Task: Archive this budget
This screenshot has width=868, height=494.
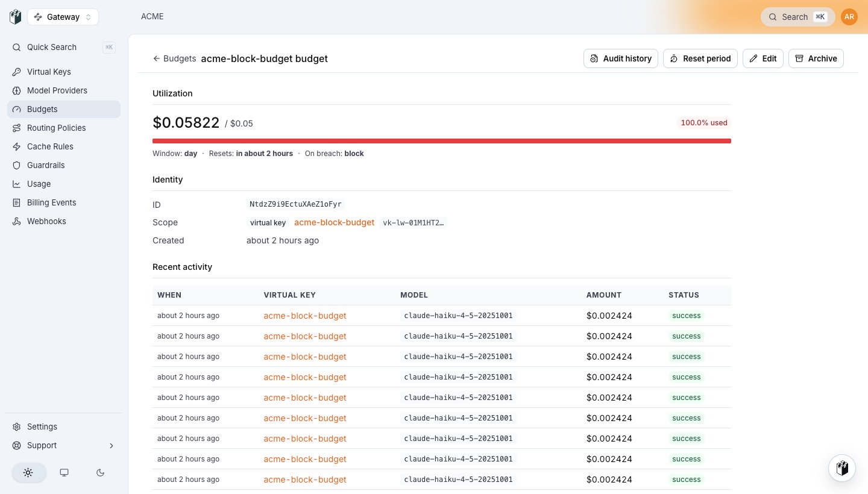Action: click(x=816, y=58)
